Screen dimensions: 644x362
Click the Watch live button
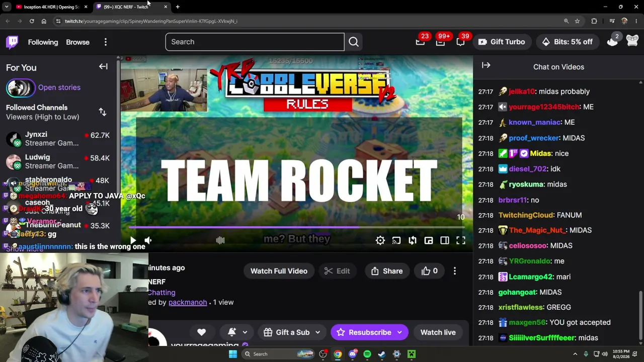[438, 332]
